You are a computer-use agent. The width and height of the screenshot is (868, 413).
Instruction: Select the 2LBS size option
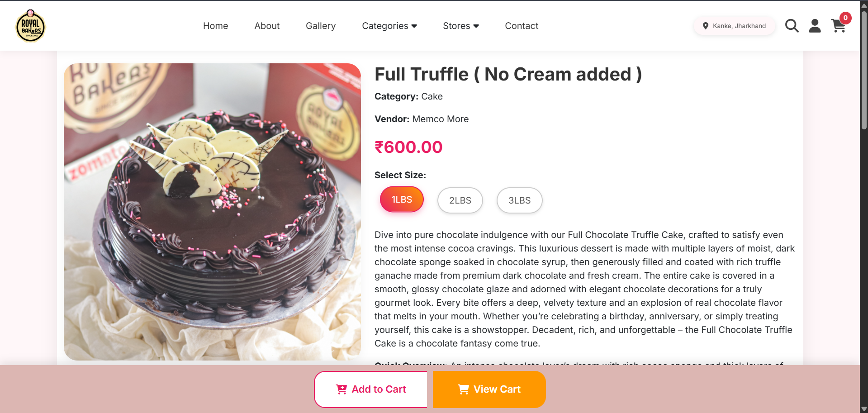point(460,200)
